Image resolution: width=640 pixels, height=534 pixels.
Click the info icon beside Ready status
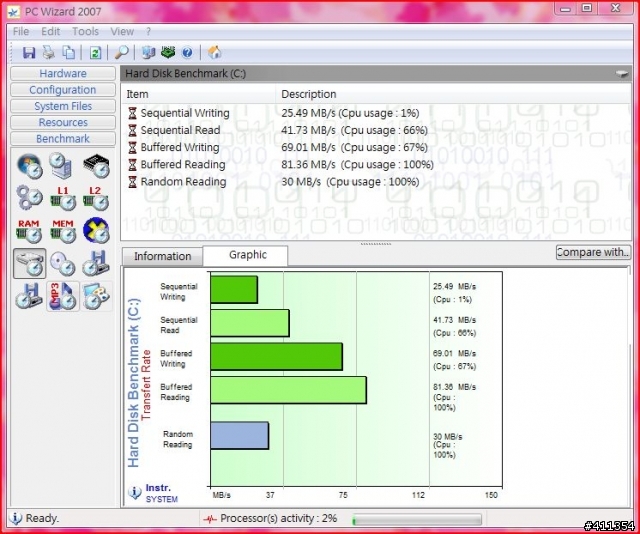click(x=15, y=518)
